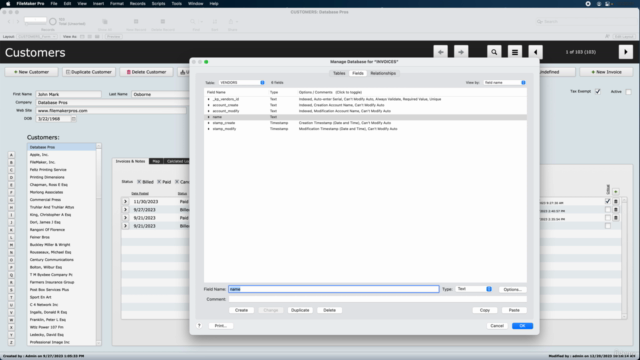Open the View by field name dropdown
This screenshot has width=640, height=360.
pos(504,82)
